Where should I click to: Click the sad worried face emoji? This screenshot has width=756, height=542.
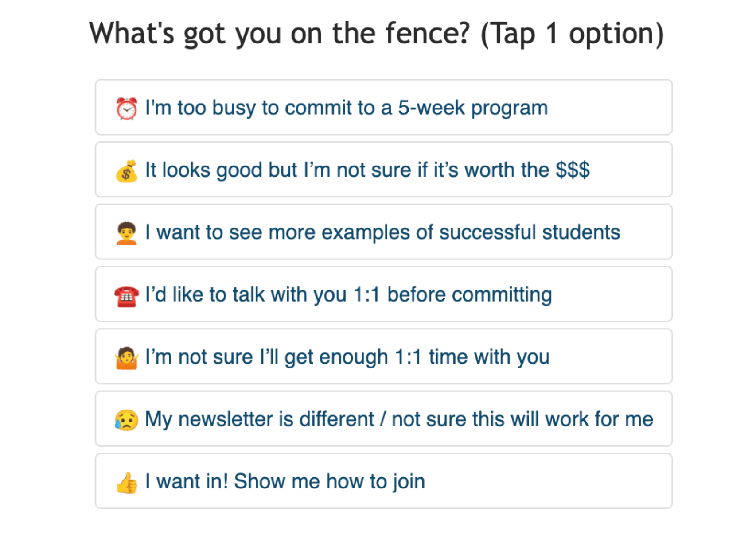pos(127,420)
